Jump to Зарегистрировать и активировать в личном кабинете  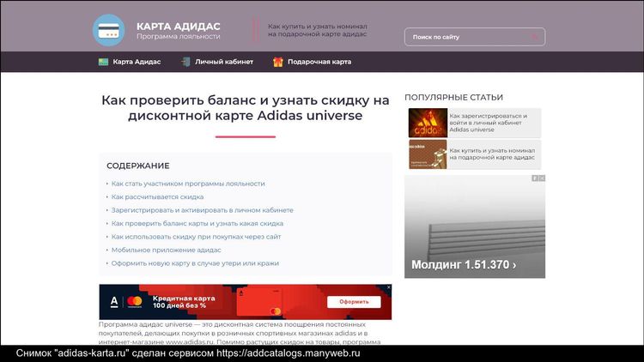202,210
